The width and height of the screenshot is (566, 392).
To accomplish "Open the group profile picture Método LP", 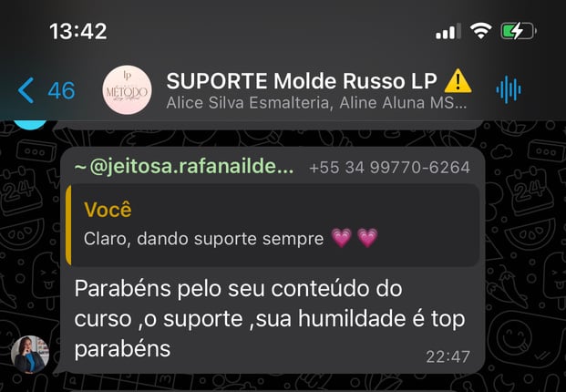I will [x=127, y=90].
